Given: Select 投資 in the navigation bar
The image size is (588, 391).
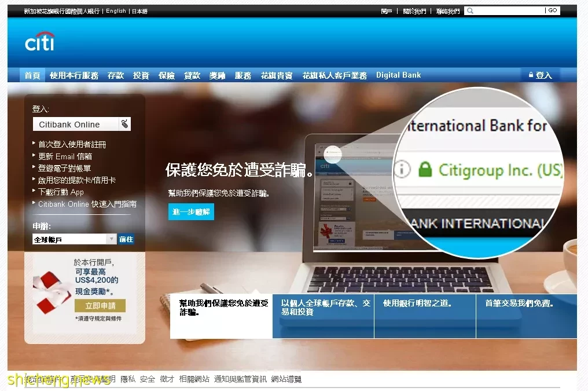Looking at the screenshot, I should 141,75.
